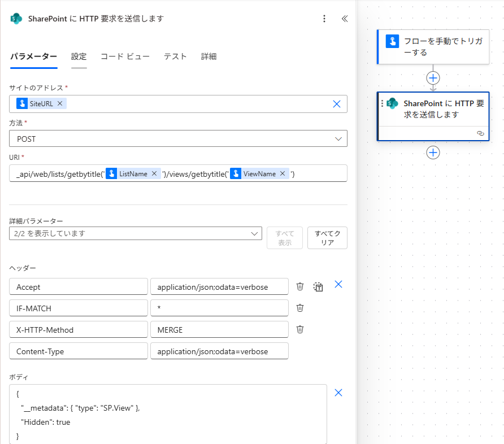
Task: Remove the ViewName token from URI
Action: (283, 174)
